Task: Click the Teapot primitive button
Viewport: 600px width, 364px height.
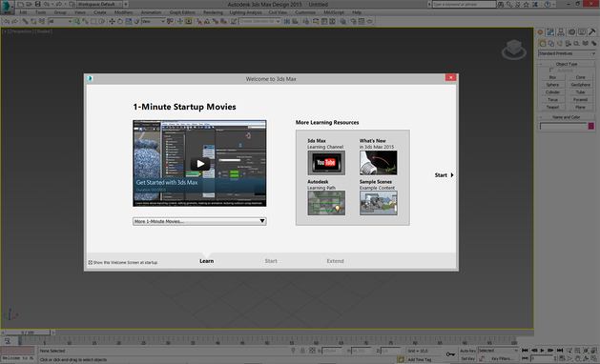Action: click(x=552, y=107)
